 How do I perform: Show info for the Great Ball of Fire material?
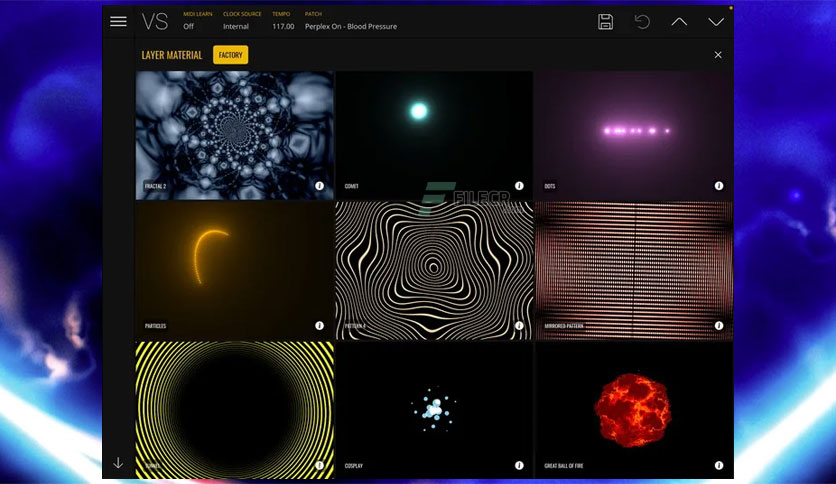(x=718, y=465)
